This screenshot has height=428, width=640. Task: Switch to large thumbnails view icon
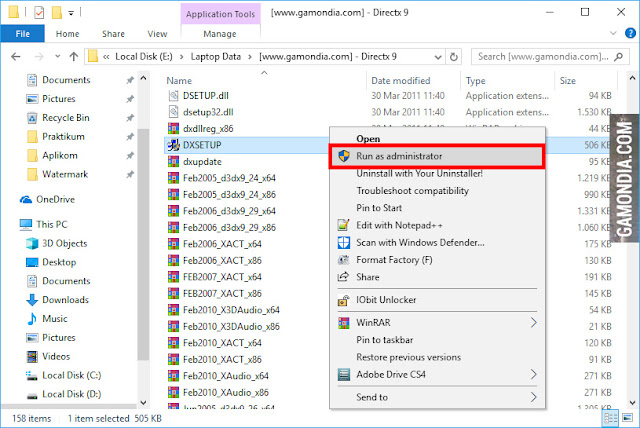[x=627, y=418]
